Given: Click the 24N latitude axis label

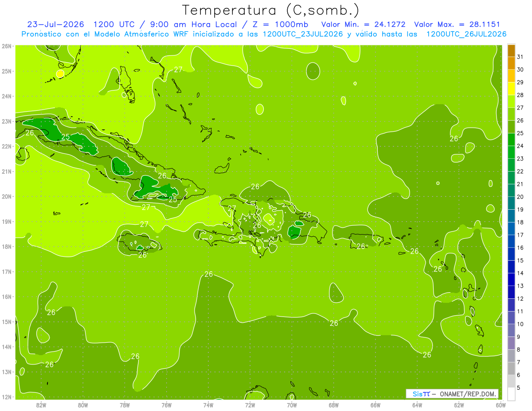Looking at the screenshot, I should pos(6,96).
